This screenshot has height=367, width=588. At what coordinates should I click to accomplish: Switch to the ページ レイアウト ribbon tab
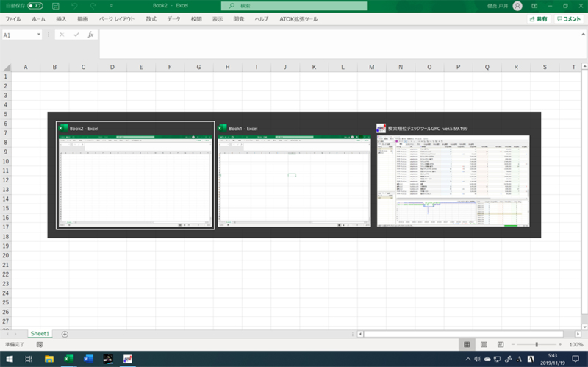coord(117,19)
